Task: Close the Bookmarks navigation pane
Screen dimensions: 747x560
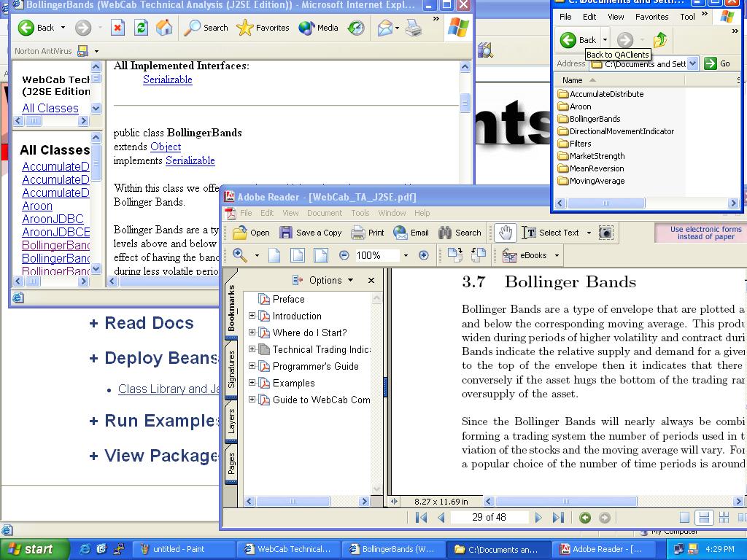Action: [x=371, y=281]
